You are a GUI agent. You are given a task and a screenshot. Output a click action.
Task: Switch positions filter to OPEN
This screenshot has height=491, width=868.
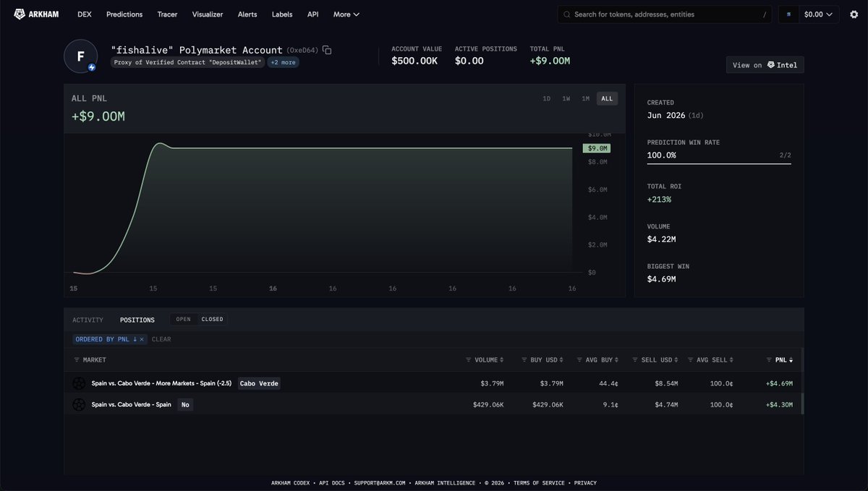[184, 319]
